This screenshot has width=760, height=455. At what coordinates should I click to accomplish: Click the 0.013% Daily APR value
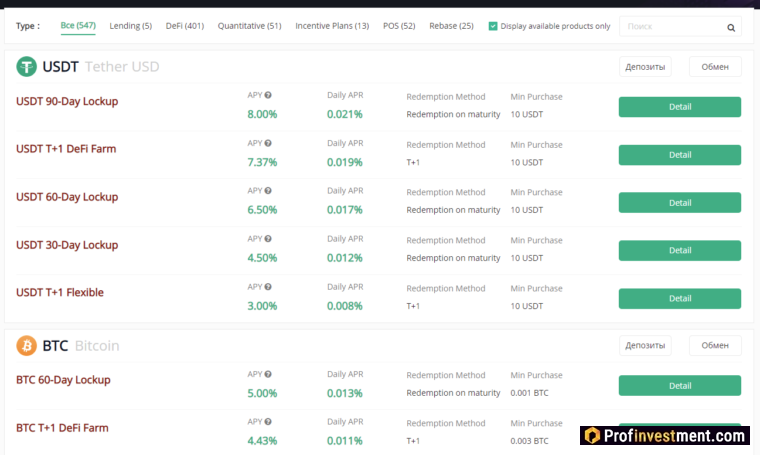coord(345,393)
